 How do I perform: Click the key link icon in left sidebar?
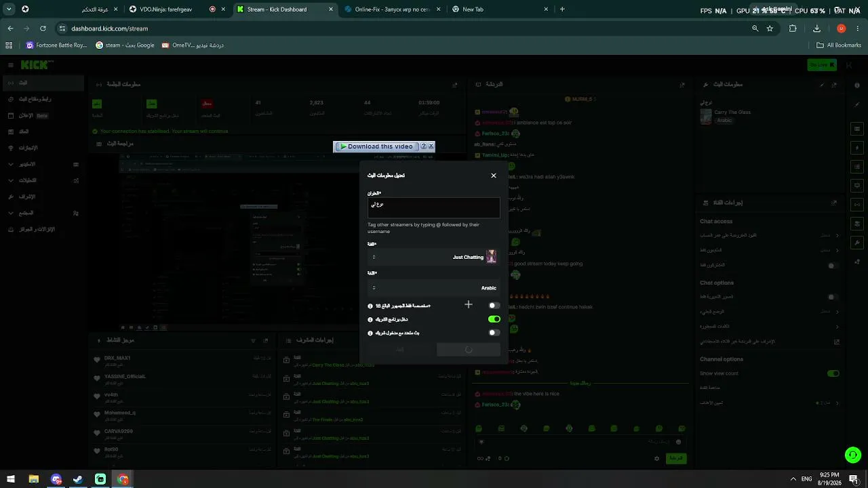42,99
